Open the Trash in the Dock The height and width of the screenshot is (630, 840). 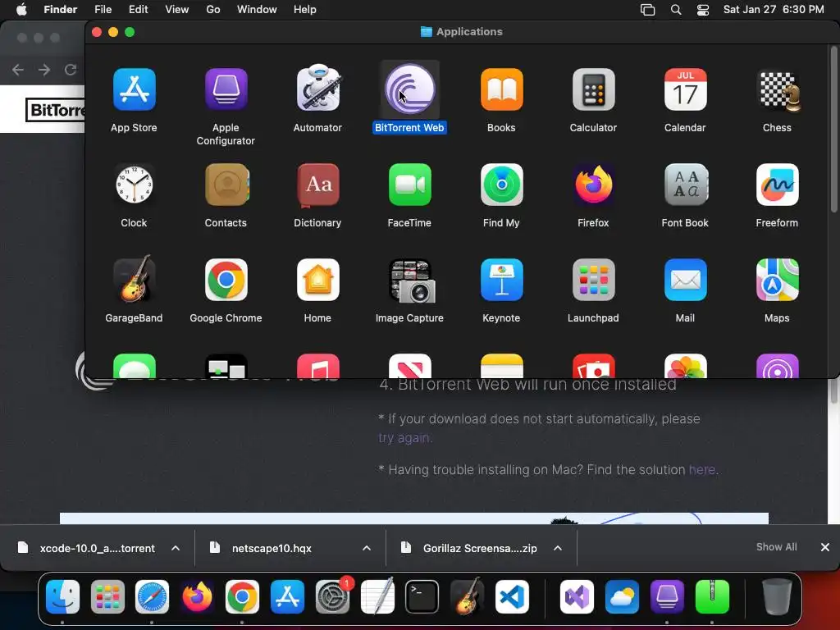point(777,596)
